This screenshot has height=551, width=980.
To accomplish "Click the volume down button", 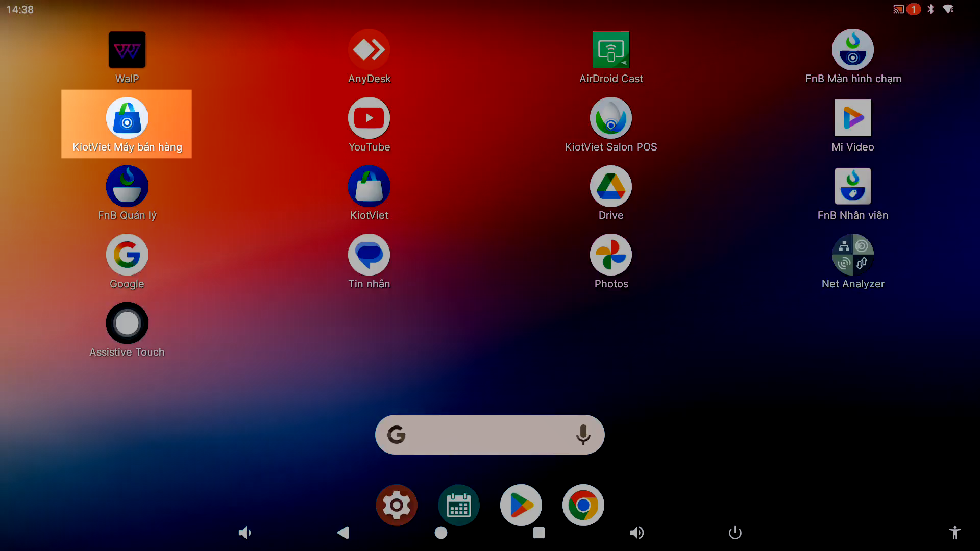I will (245, 533).
